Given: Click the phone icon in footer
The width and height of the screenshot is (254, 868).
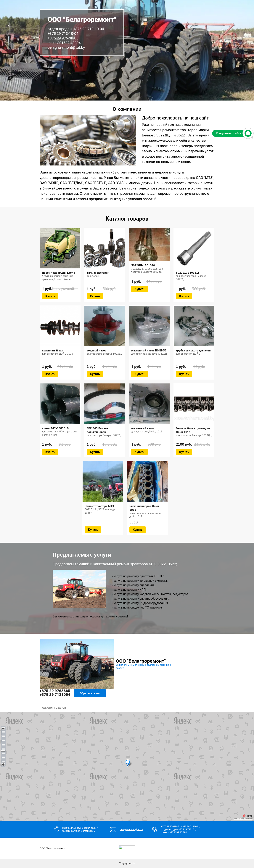Looking at the screenshot, I should (155, 829).
